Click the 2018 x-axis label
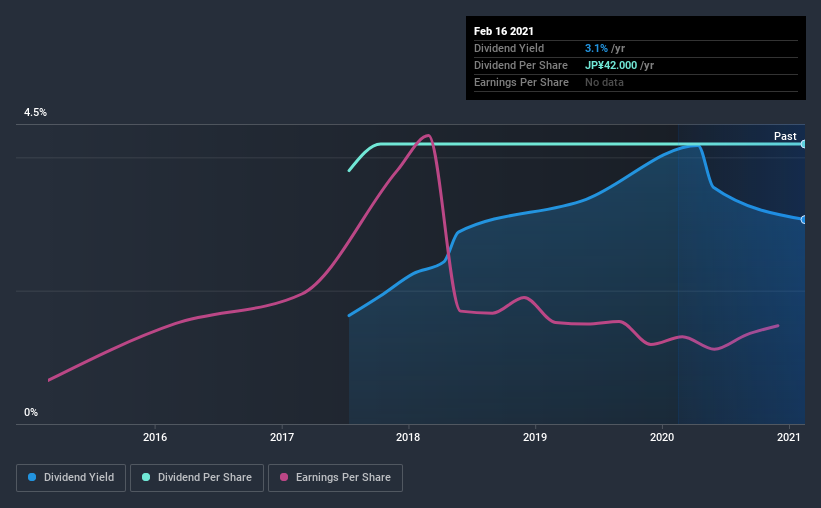This screenshot has height=508, width=821. point(408,437)
